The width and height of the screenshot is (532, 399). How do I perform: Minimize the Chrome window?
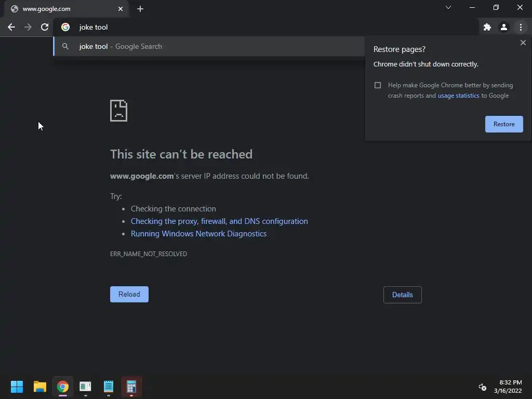pyautogui.click(x=472, y=7)
